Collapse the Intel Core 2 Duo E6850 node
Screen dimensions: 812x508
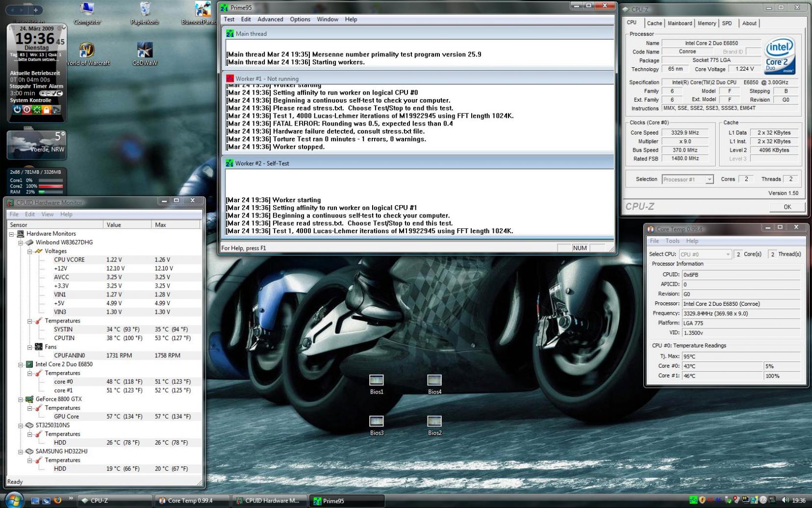21,364
